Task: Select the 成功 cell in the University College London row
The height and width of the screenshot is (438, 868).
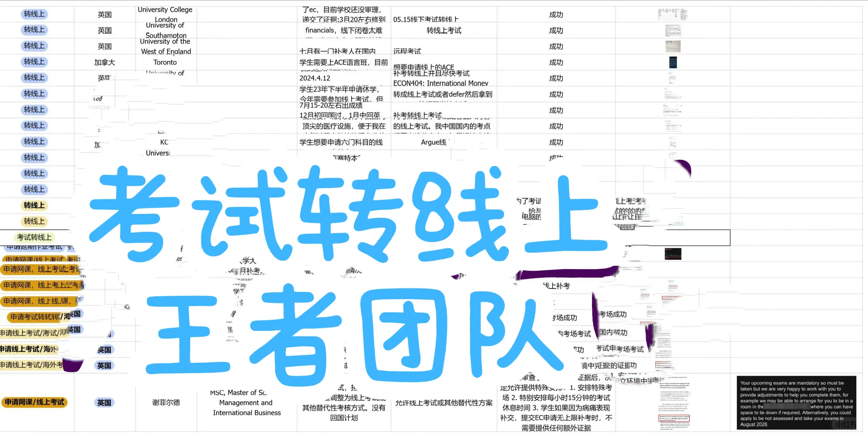Action: 556,15
